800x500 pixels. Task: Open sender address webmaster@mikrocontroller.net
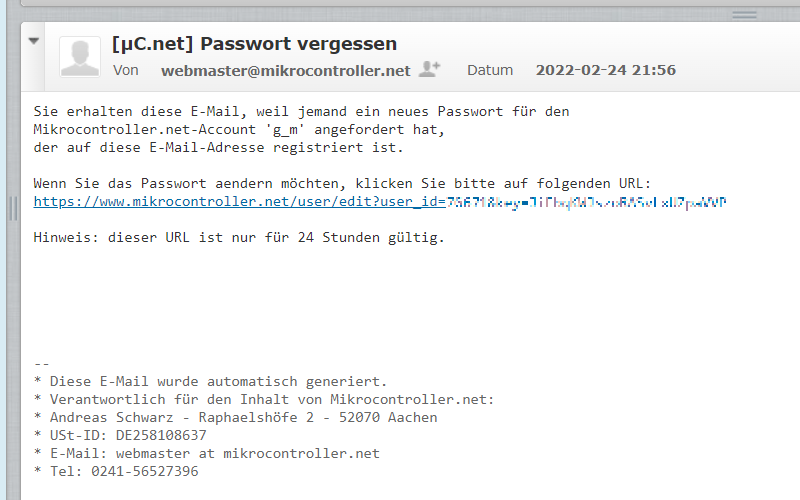click(x=286, y=70)
